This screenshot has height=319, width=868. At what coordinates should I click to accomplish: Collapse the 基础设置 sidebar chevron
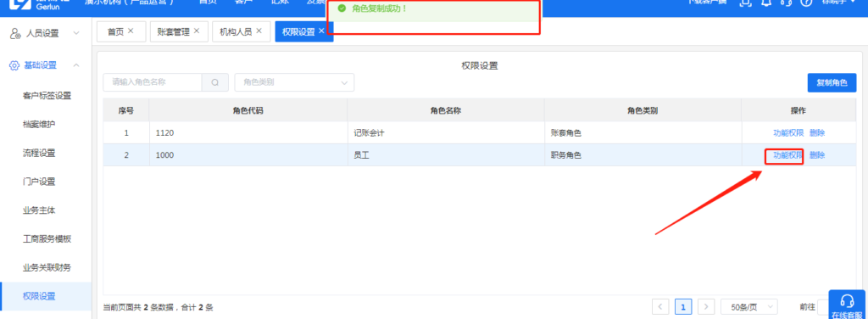click(76, 65)
